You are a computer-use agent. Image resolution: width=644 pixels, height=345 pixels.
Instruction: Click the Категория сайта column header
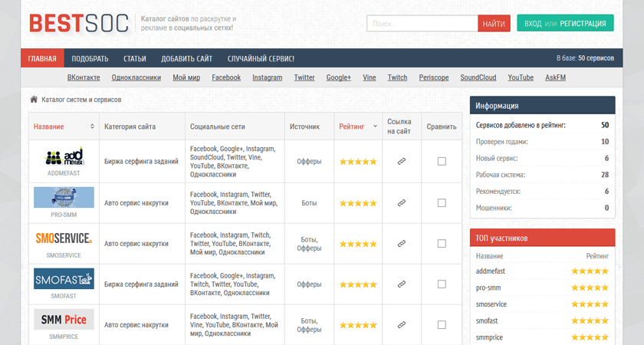[x=130, y=127]
